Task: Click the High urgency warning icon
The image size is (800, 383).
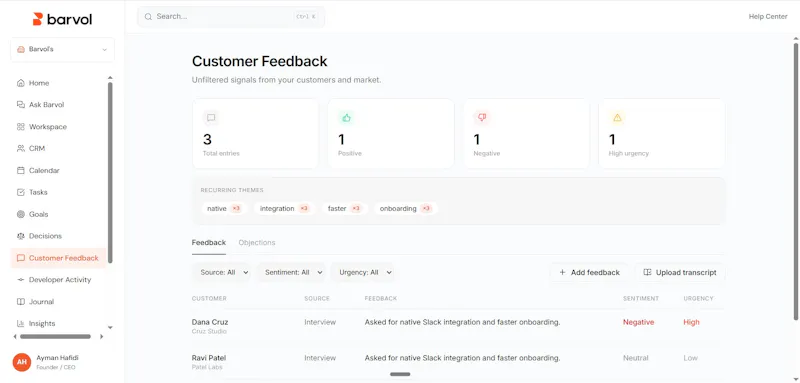Action: (x=617, y=118)
